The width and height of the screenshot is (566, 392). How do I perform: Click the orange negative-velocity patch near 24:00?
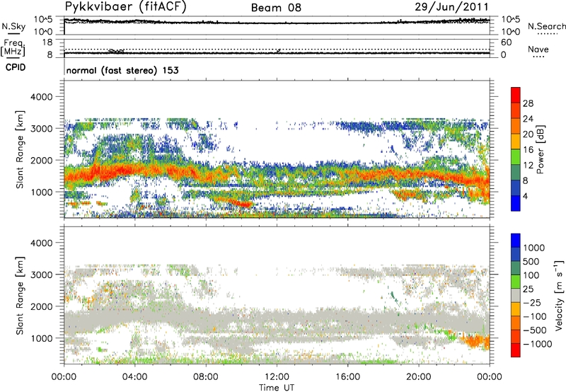click(475, 341)
